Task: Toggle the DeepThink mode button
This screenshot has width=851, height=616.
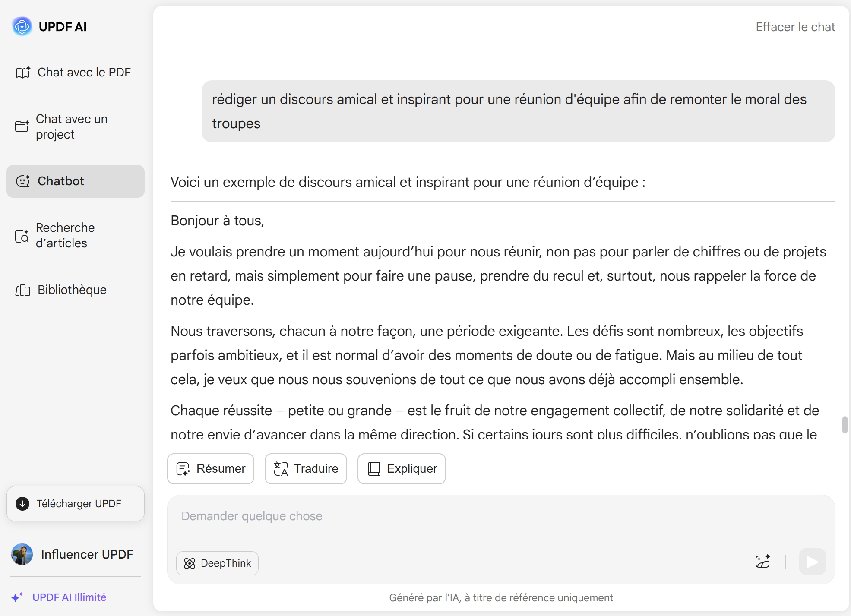Action: (217, 563)
